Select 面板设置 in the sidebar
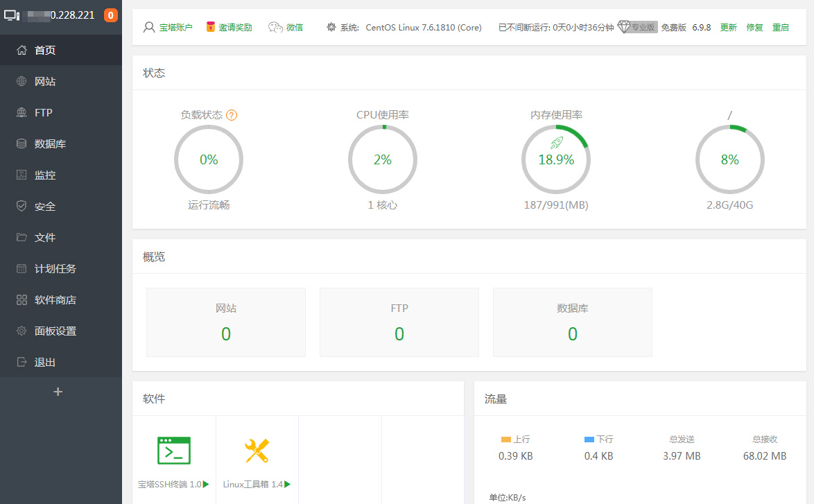Image resolution: width=814 pixels, height=504 pixels. (x=55, y=331)
